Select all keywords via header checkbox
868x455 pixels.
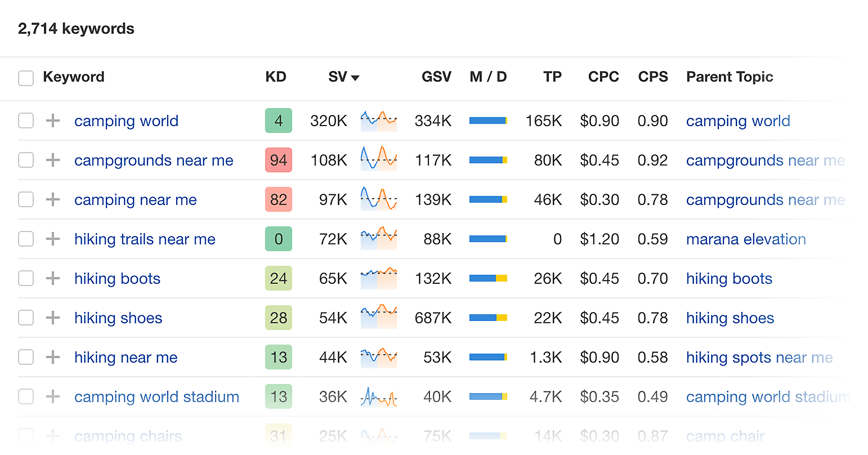[26, 78]
